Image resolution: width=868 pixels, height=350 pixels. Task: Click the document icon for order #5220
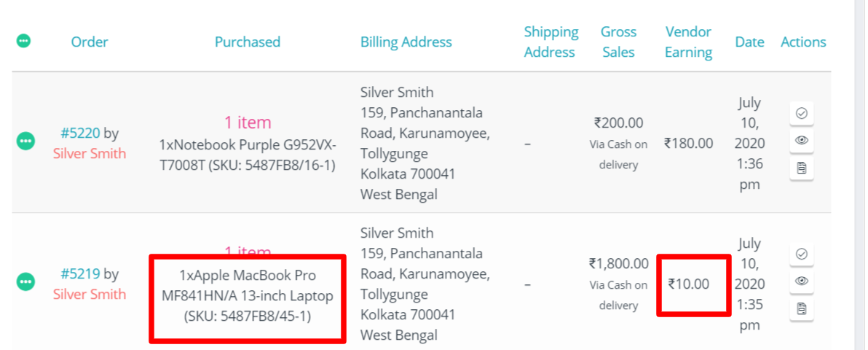[802, 168]
